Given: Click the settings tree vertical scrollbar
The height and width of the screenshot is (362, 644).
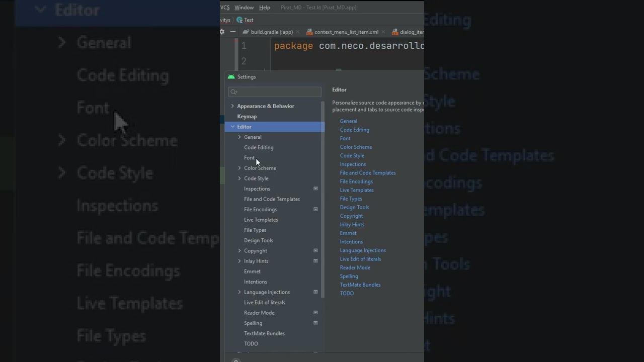Looking at the screenshot, I should pyautogui.click(x=323, y=199).
